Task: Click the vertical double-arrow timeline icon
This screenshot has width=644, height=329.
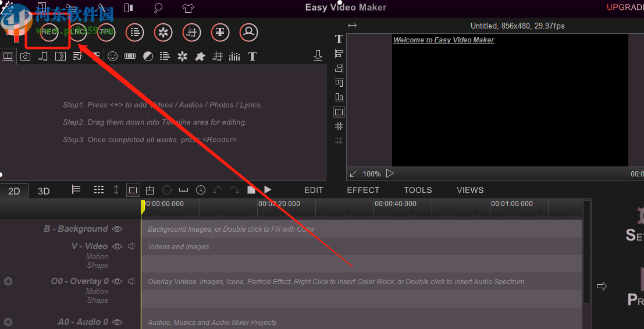Action: (x=116, y=190)
